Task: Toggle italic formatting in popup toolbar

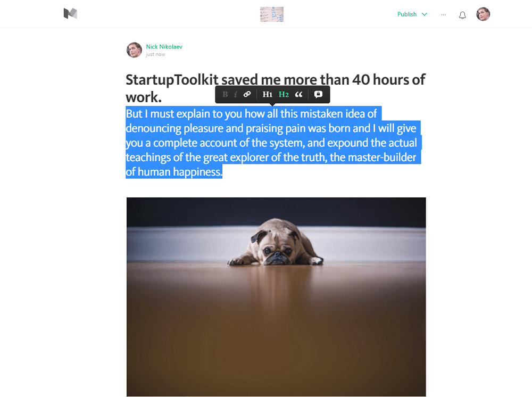Action: [236, 94]
